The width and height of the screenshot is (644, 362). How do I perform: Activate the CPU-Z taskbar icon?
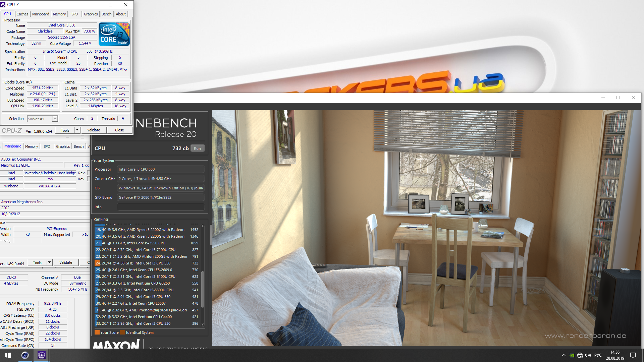(x=41, y=355)
